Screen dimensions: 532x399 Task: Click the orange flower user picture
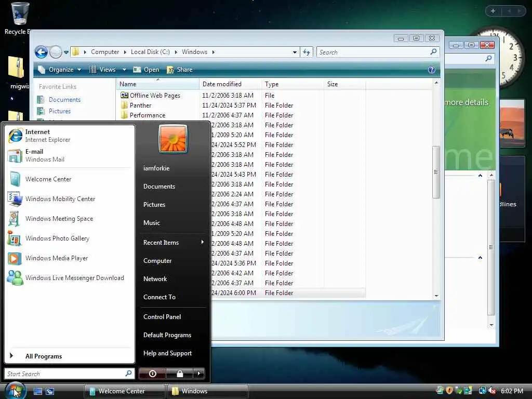coord(172,139)
